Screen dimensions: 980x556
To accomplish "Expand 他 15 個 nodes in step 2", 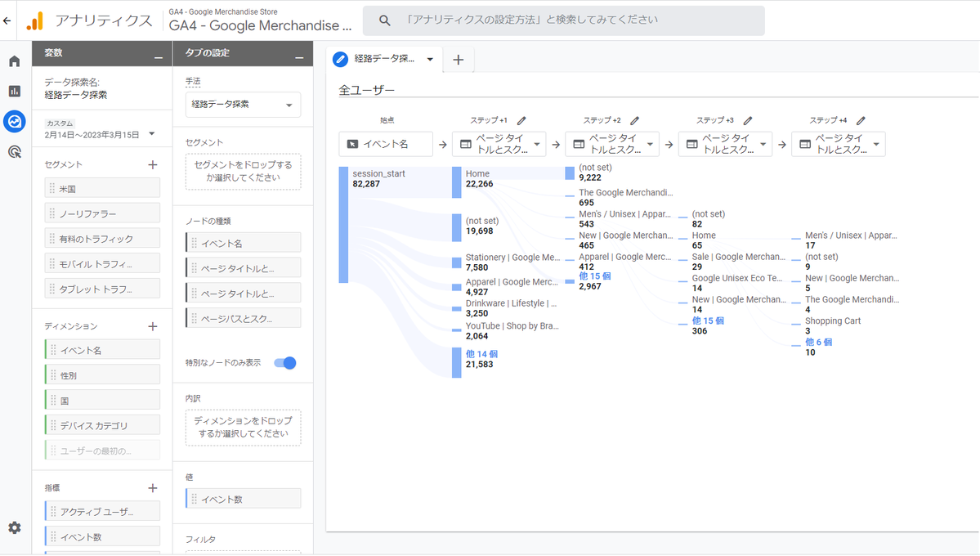I will click(594, 276).
